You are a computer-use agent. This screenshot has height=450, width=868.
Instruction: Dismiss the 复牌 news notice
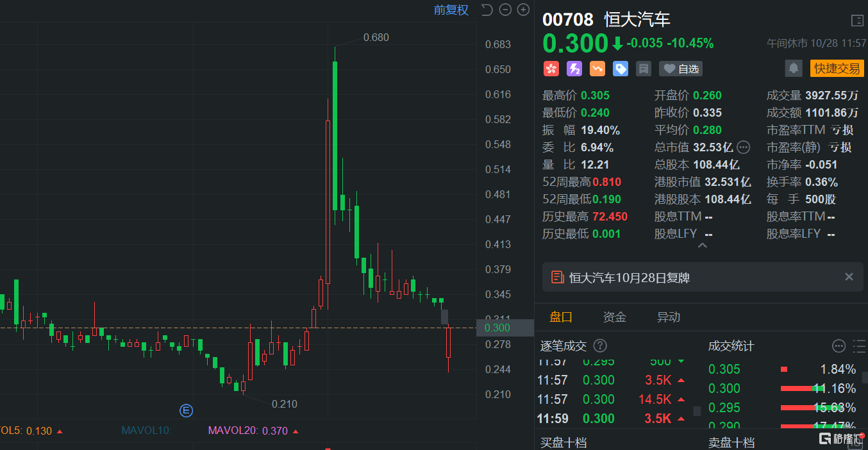849,277
